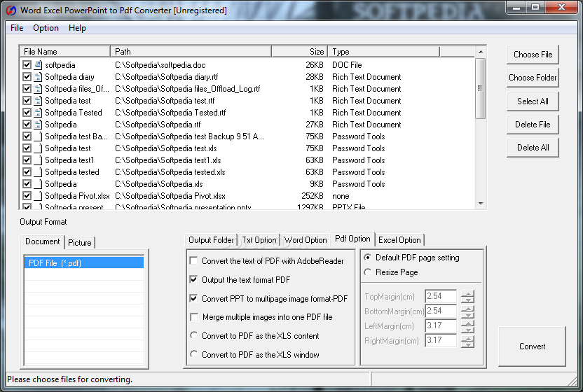Sort list by File Name column header
Viewport: 583px width, 392px height.
(64, 52)
